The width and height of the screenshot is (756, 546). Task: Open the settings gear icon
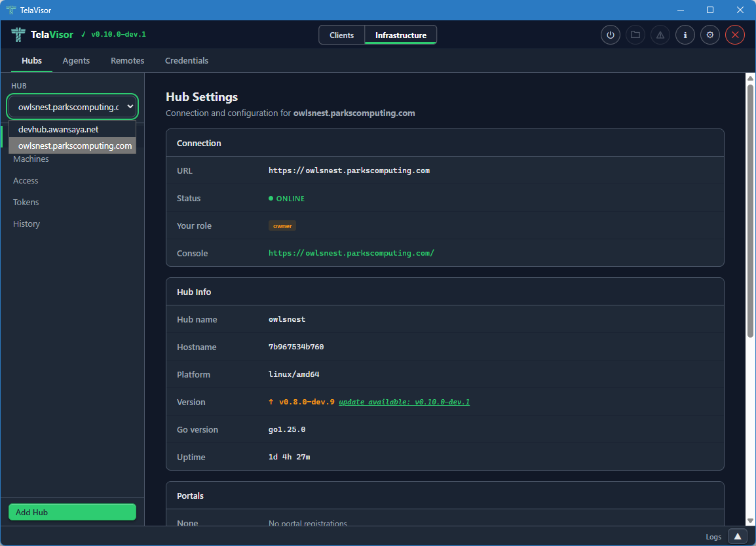709,35
